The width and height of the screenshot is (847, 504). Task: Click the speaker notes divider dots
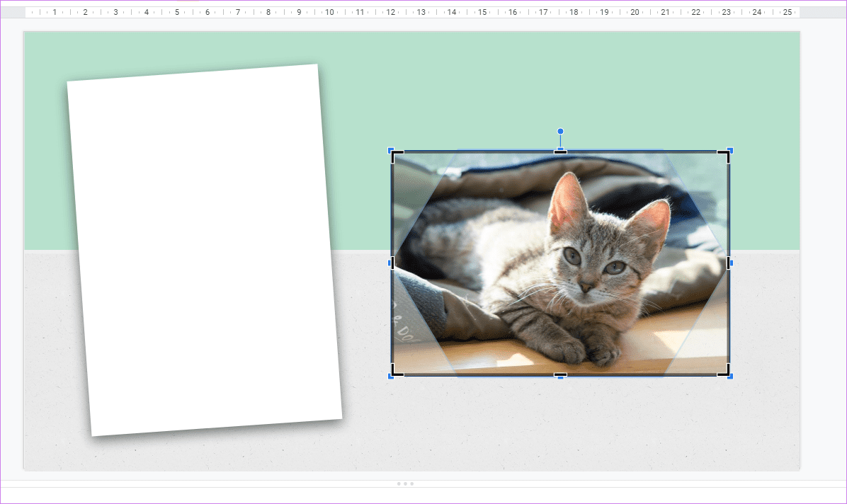[405, 483]
